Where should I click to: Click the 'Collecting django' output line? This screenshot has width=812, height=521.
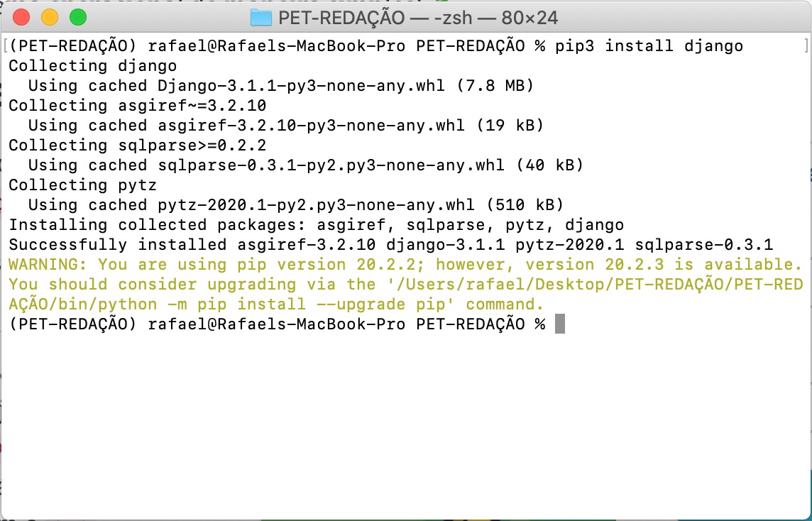point(92,66)
